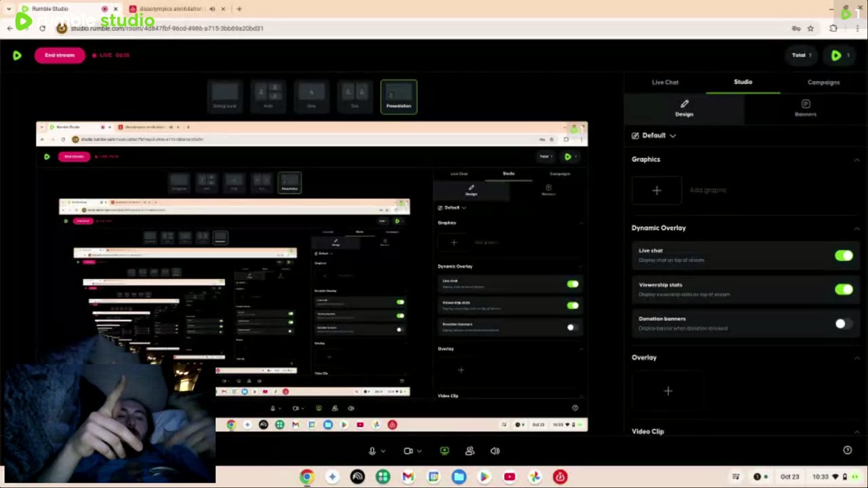This screenshot has height=488, width=868.
Task: Open the green grid app in shelf
Action: (383, 476)
